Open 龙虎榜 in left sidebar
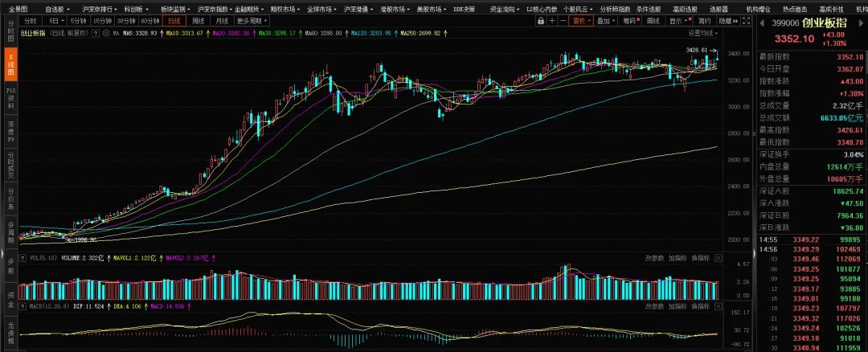Viewport: 868px width, 352px height. pyautogui.click(x=10, y=335)
